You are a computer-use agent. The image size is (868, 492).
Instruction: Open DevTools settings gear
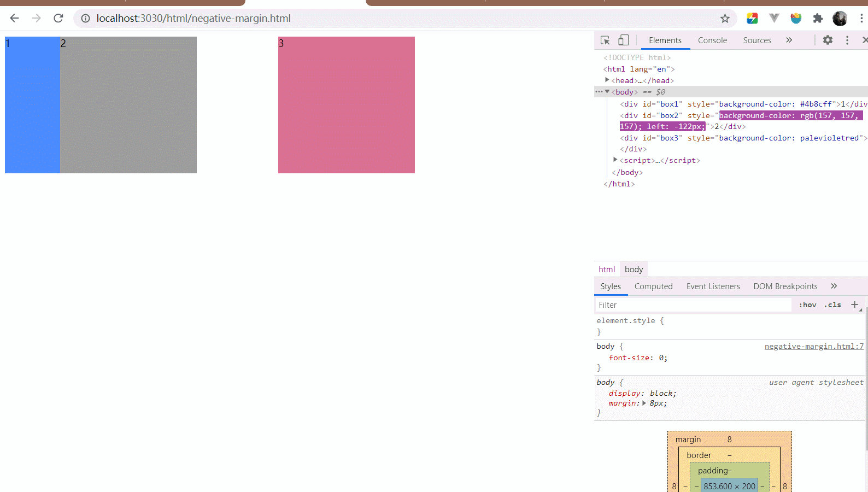[828, 40]
